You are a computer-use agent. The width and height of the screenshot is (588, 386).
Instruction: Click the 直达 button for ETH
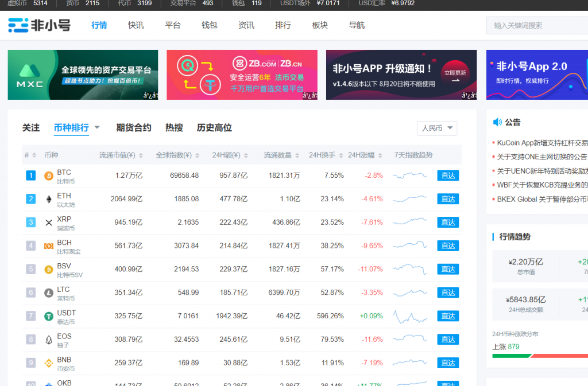click(x=448, y=199)
